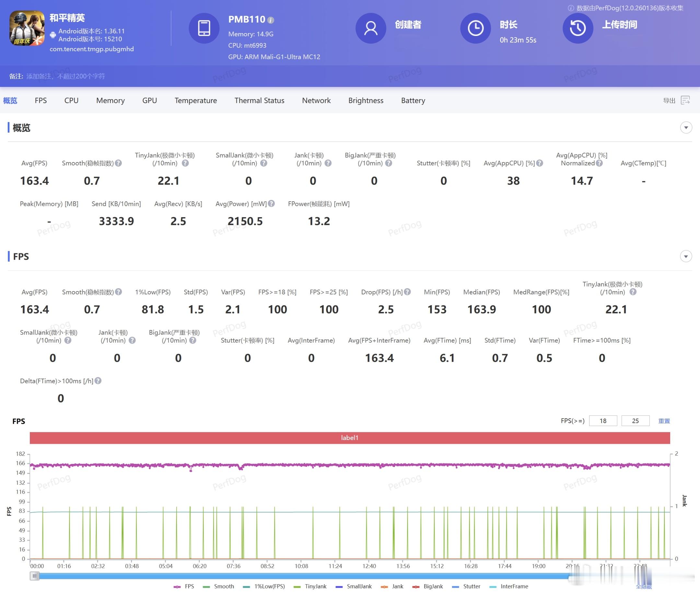The height and width of the screenshot is (592, 700).
Task: Open the Thermal Status tab
Action: coord(259,101)
